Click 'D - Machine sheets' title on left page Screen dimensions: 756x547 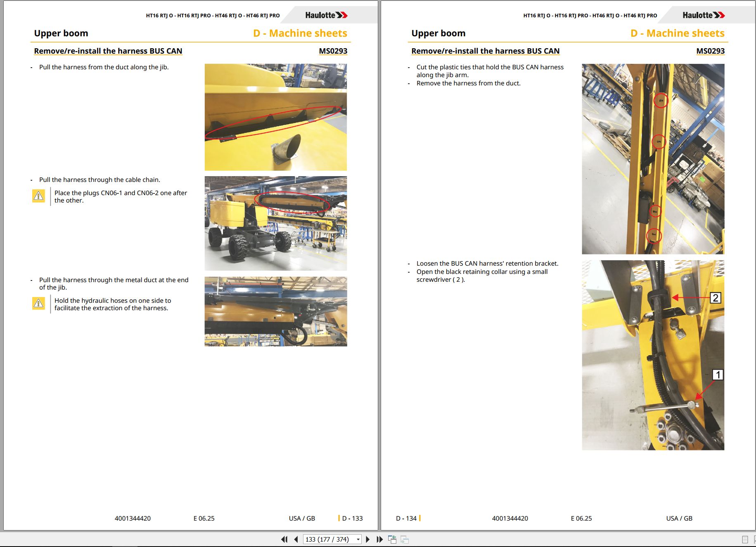(300, 33)
